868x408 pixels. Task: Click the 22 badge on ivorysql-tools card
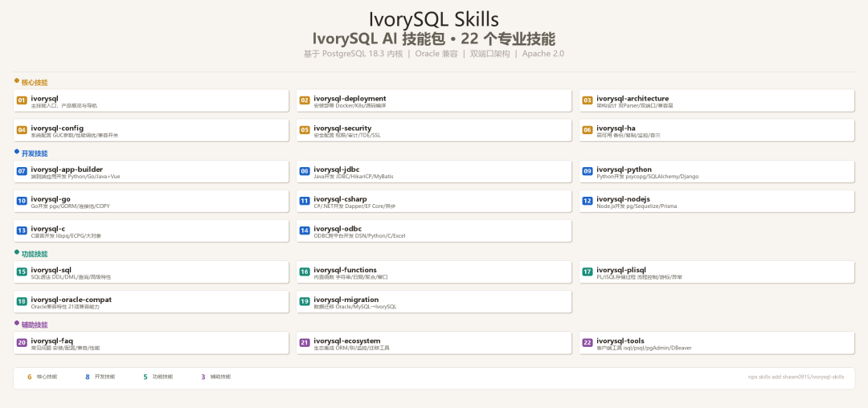point(588,343)
